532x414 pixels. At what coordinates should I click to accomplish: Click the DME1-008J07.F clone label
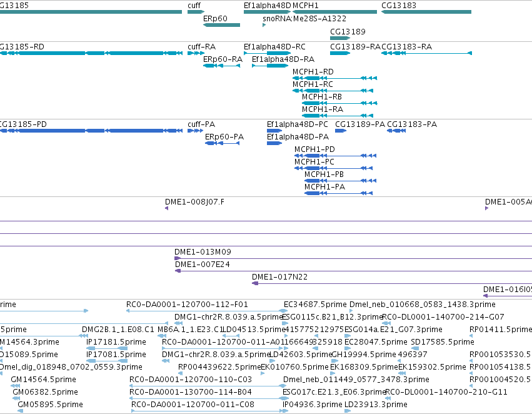(x=194, y=202)
